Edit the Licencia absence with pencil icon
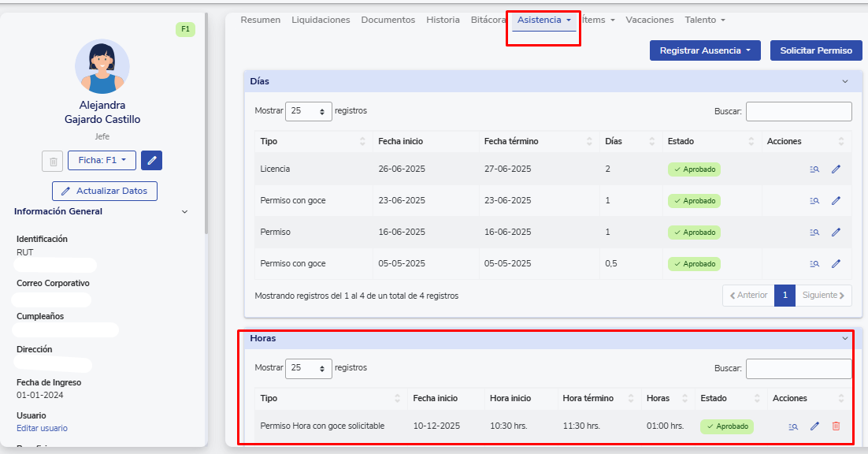This screenshot has width=868, height=454. [x=836, y=169]
